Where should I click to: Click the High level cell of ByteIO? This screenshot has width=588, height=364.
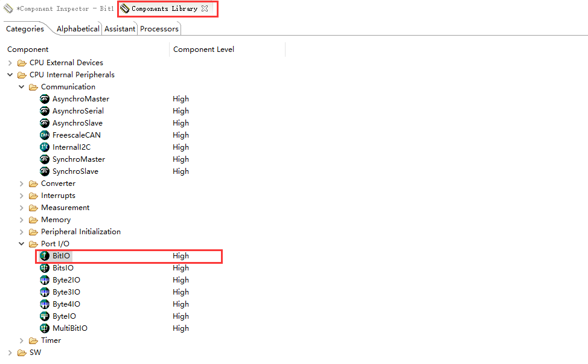pos(181,316)
